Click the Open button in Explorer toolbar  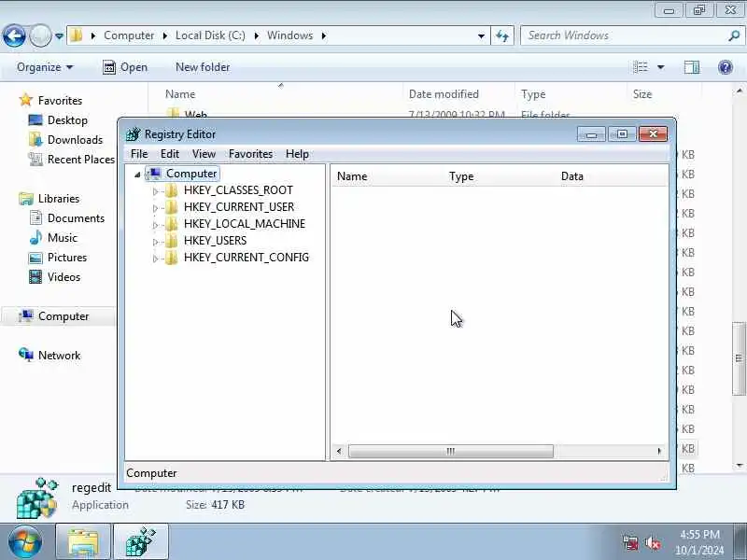pyautogui.click(x=125, y=67)
